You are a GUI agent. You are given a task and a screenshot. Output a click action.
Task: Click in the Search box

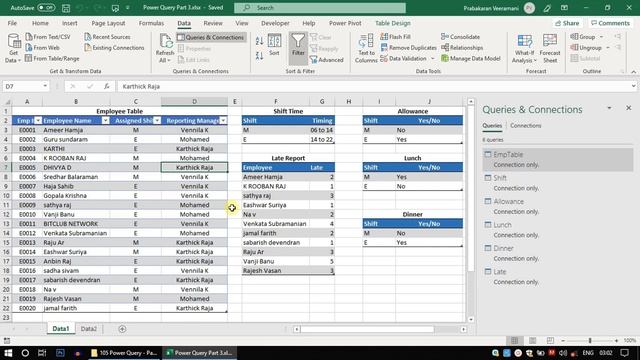[x=320, y=8]
